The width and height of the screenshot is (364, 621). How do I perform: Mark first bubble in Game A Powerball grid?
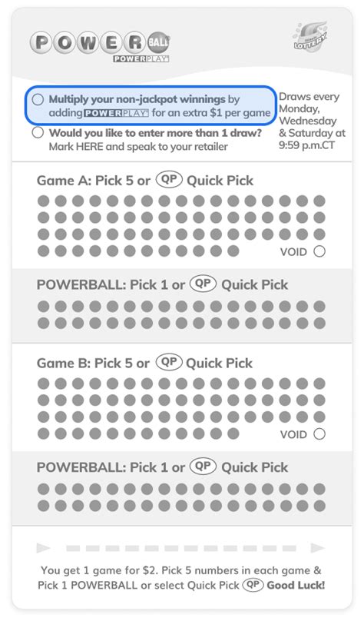point(44,306)
